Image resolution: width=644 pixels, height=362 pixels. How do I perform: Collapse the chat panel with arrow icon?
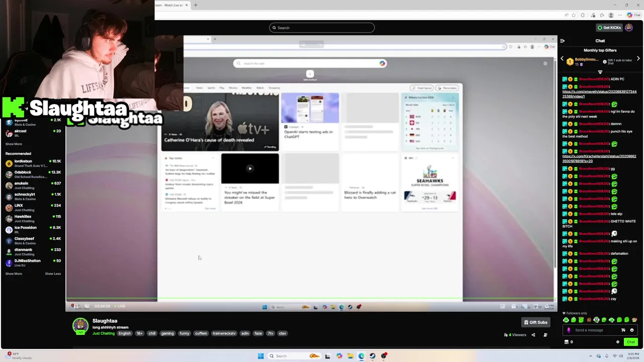[562, 41]
